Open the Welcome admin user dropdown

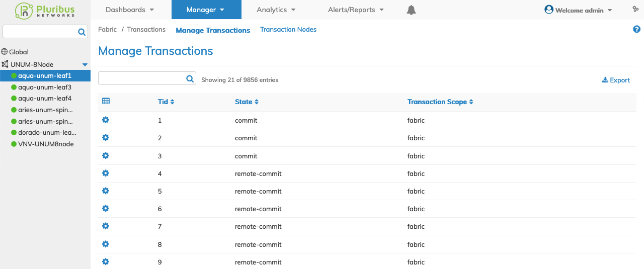click(x=578, y=10)
